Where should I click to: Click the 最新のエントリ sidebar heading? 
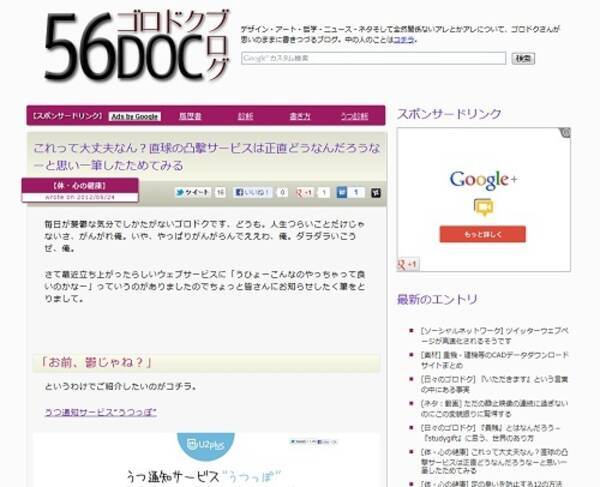click(x=437, y=299)
